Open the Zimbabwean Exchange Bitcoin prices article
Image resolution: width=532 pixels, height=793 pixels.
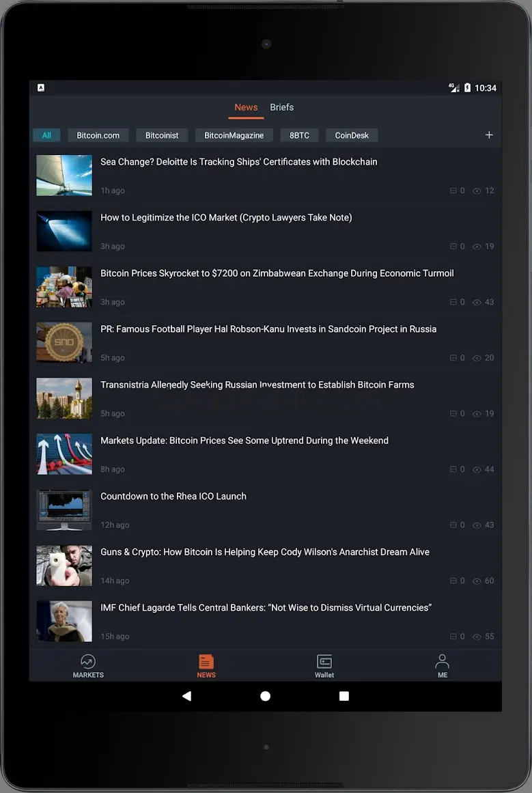pos(277,273)
